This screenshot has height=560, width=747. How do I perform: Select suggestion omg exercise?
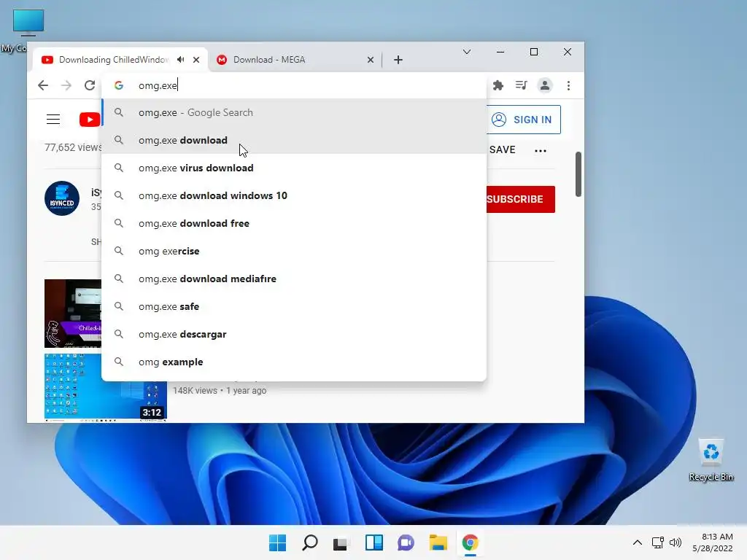pos(294,251)
